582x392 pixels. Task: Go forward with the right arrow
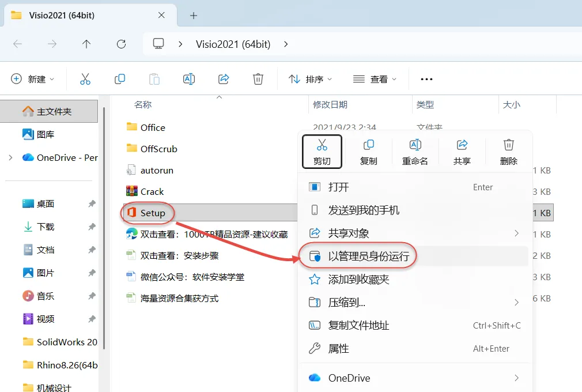click(x=52, y=44)
